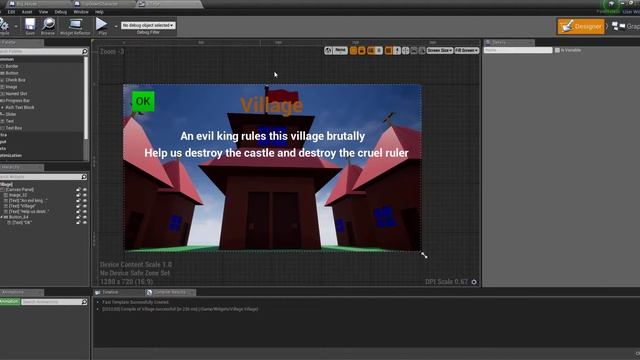The image size is (640, 360).
Task: Click the Hierarchy search field
Action: point(40,177)
